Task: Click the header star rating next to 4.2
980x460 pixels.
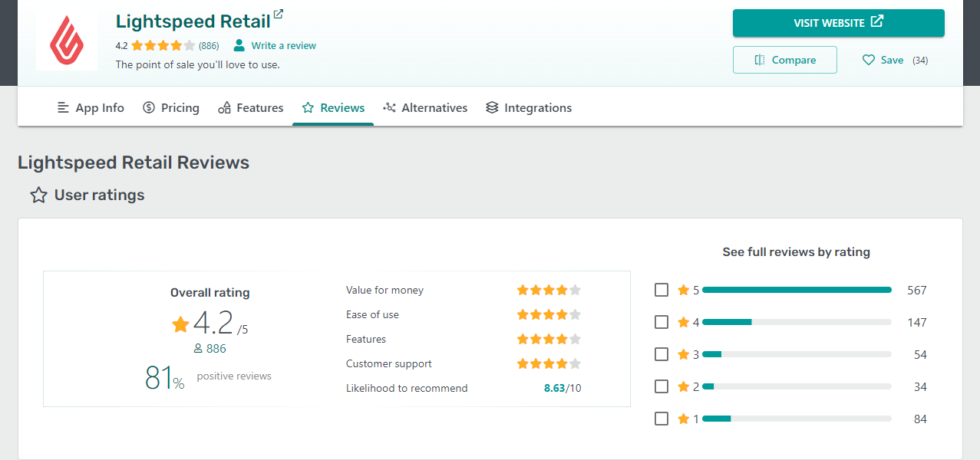Action: tap(163, 45)
